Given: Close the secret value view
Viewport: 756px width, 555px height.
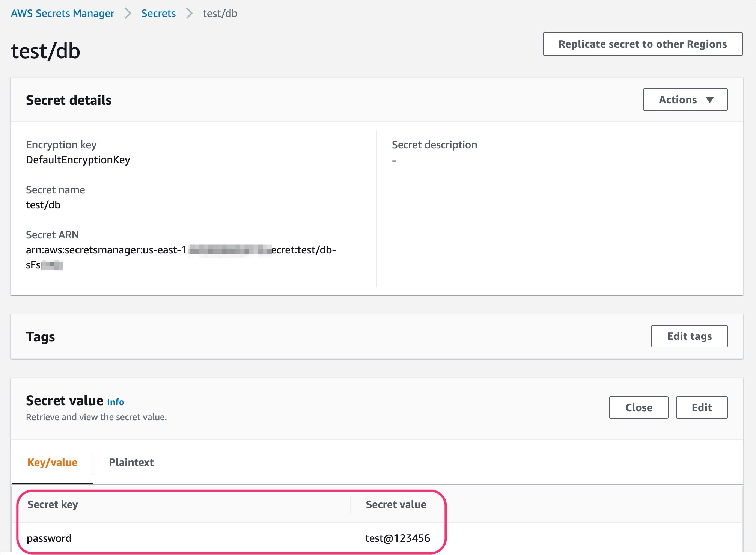Looking at the screenshot, I should [639, 407].
